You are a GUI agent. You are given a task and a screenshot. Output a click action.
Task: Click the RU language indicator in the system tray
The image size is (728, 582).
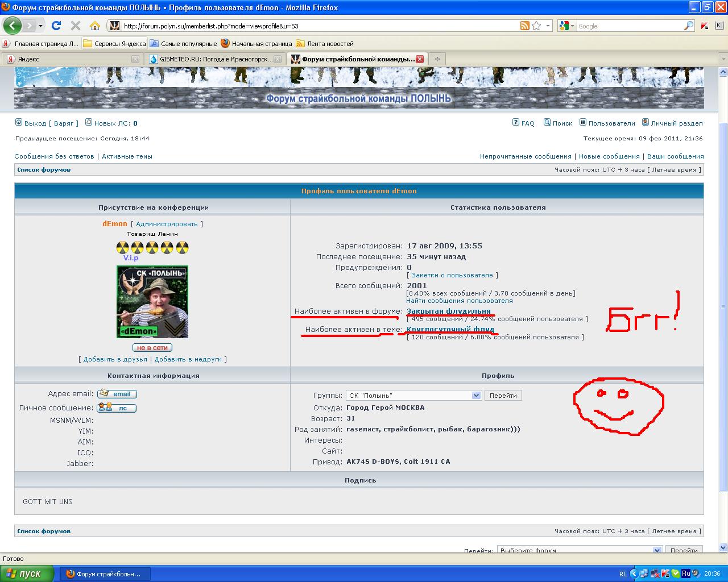pos(686,573)
